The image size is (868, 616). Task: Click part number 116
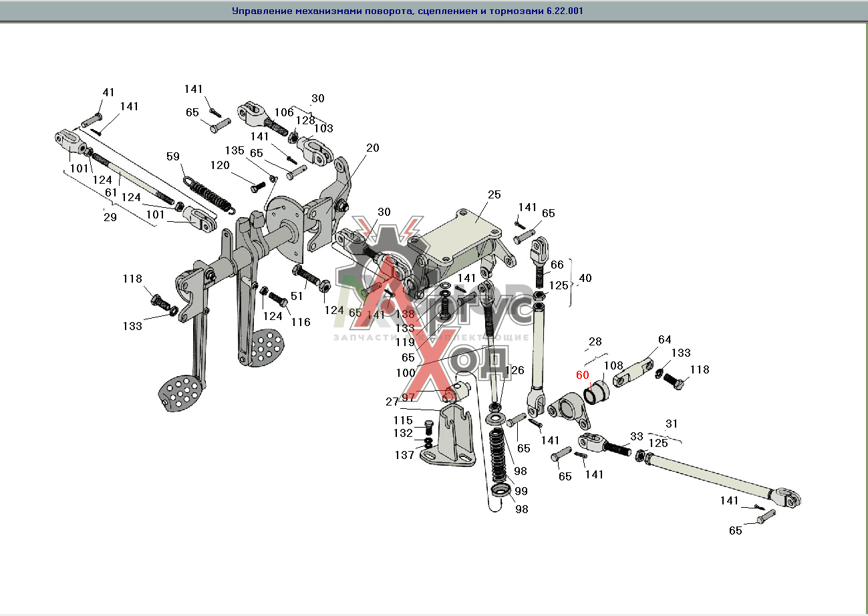[x=301, y=322]
